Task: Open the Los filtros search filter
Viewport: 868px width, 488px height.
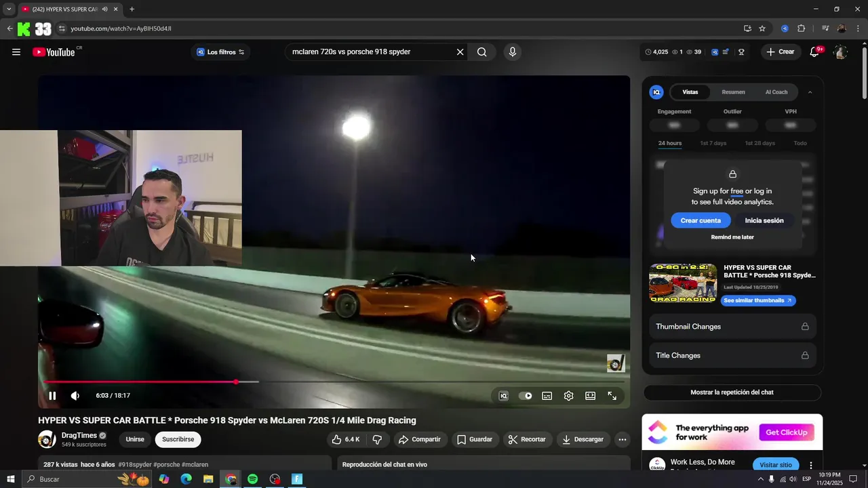Action: coord(220,52)
